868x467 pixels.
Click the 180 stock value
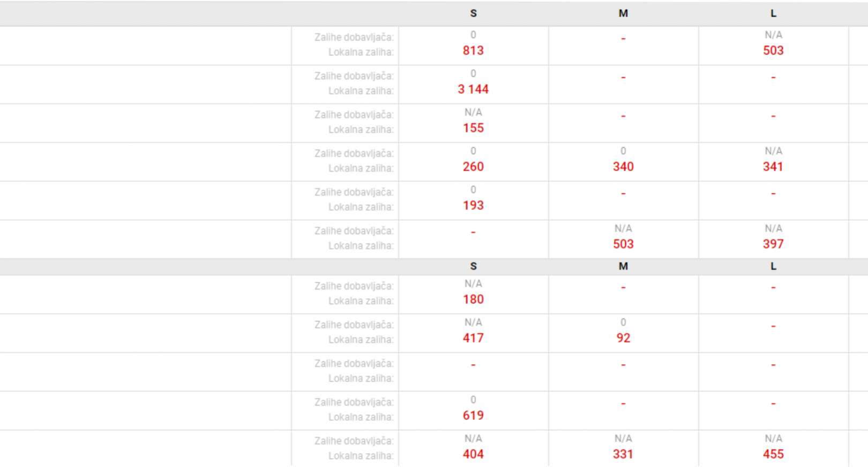[473, 299]
